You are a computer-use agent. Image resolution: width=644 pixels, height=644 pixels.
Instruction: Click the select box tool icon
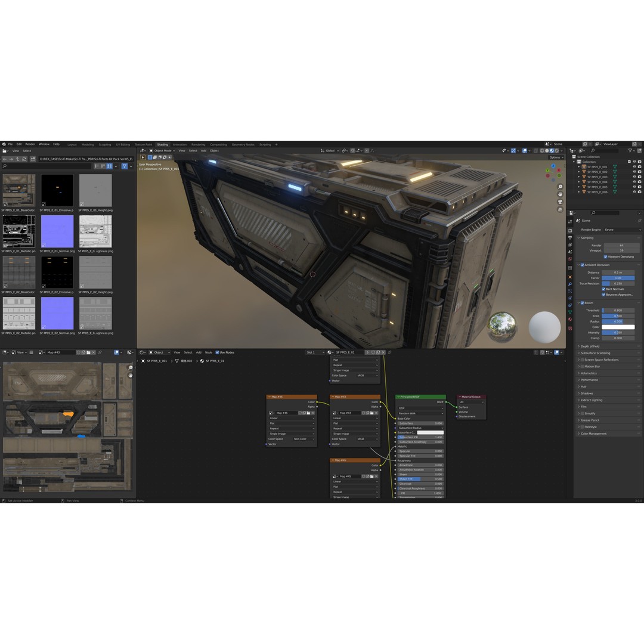click(x=143, y=157)
